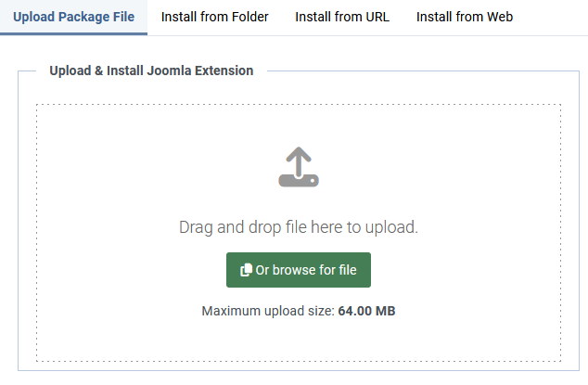Image resolution: width=588 pixels, height=385 pixels.
Task: Click the dotted border of the upload drop zone
Action: pos(37,232)
